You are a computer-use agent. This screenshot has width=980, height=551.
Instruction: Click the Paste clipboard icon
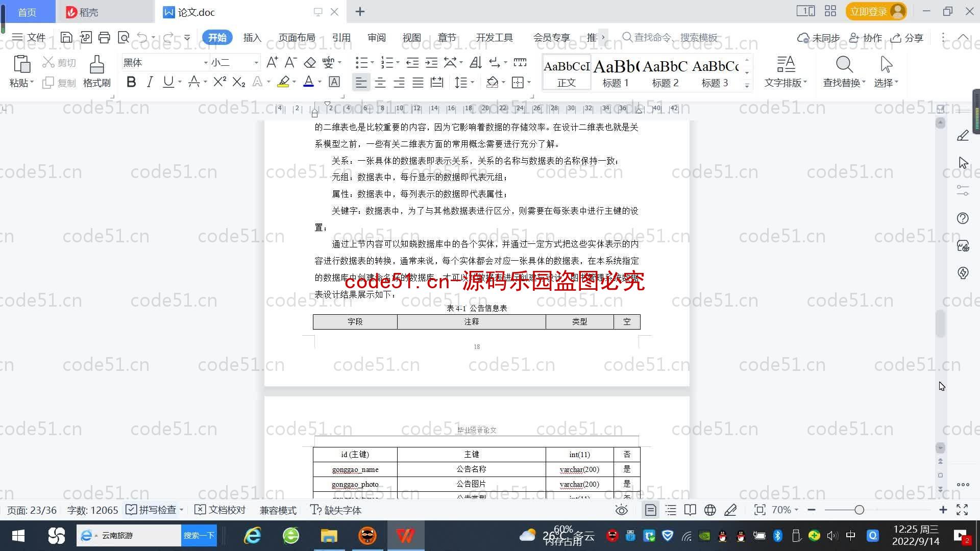coord(21,65)
